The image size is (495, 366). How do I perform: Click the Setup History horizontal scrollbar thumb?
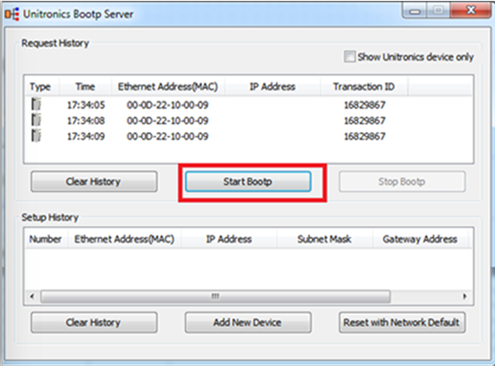(x=215, y=296)
